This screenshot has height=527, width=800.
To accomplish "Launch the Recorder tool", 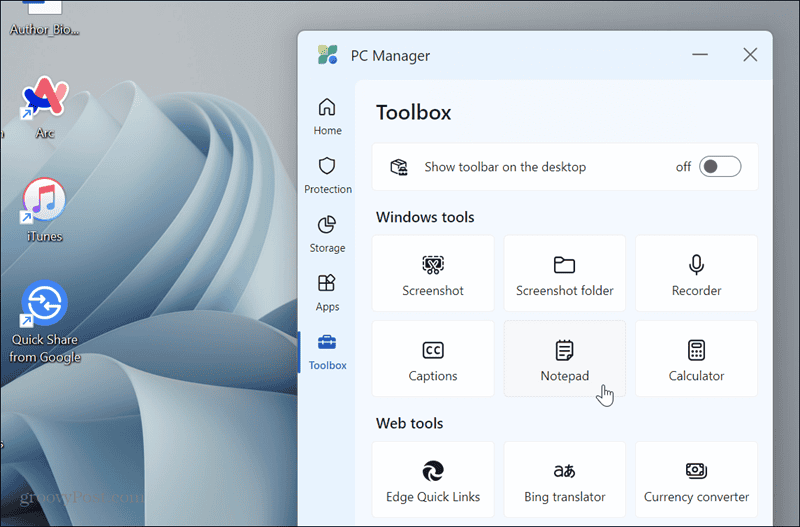I will tap(696, 273).
